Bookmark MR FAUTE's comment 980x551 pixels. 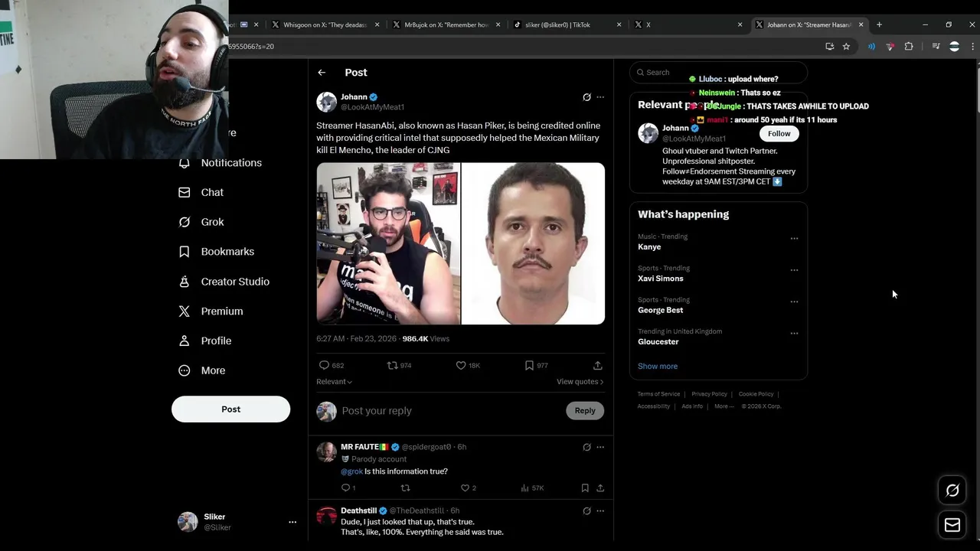585,488
